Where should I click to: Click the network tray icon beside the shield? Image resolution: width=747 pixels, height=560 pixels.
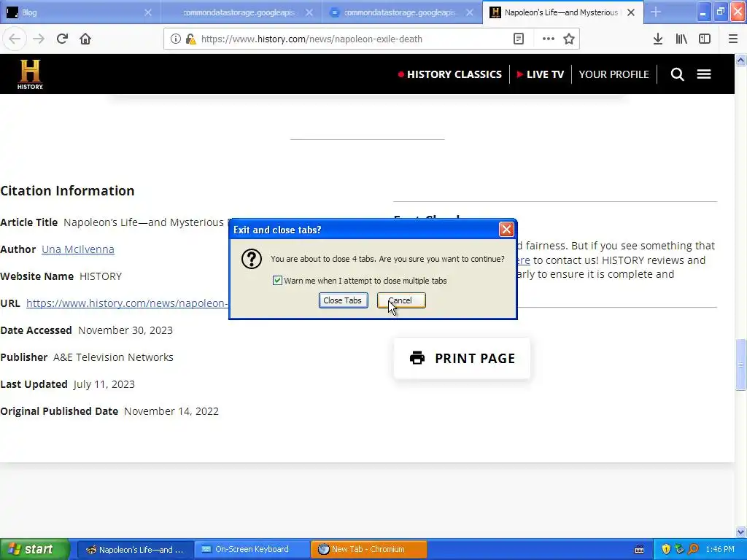pos(679,550)
